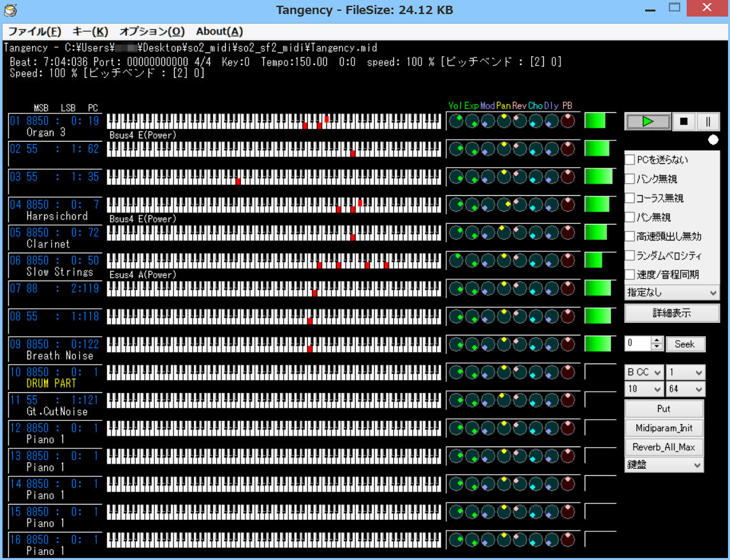Click the Organ 3 channel volume knob
730x560 pixels.
coord(456,121)
